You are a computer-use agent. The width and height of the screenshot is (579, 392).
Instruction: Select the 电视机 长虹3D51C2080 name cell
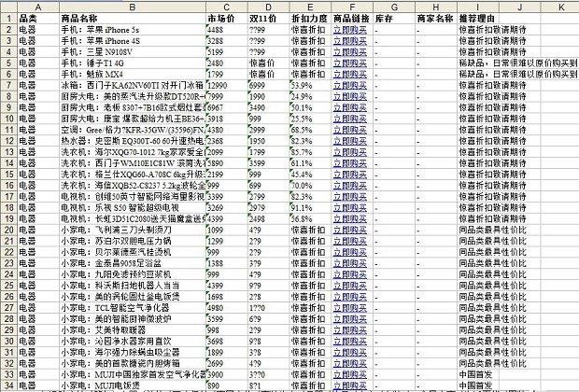click(x=133, y=219)
